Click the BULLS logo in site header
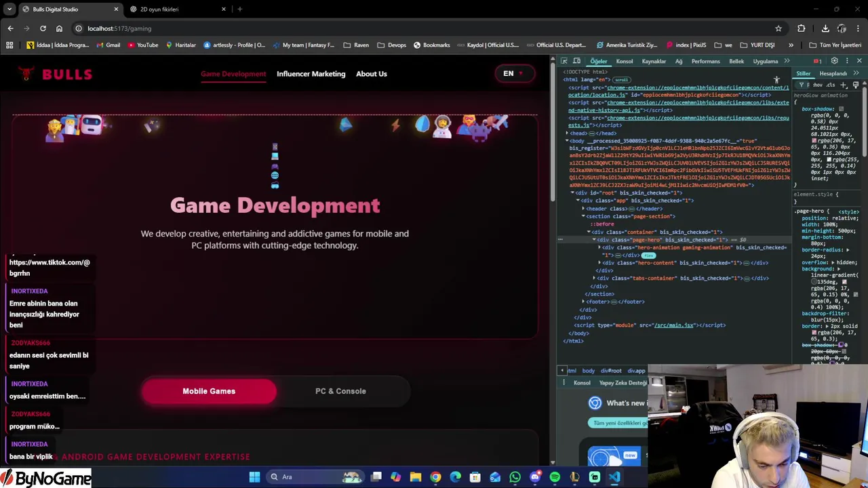The image size is (868, 488). 56,74
